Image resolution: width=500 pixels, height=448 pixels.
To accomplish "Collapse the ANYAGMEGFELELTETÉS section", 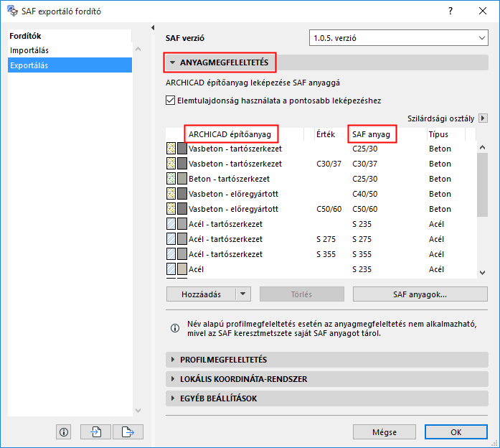I will (172, 62).
